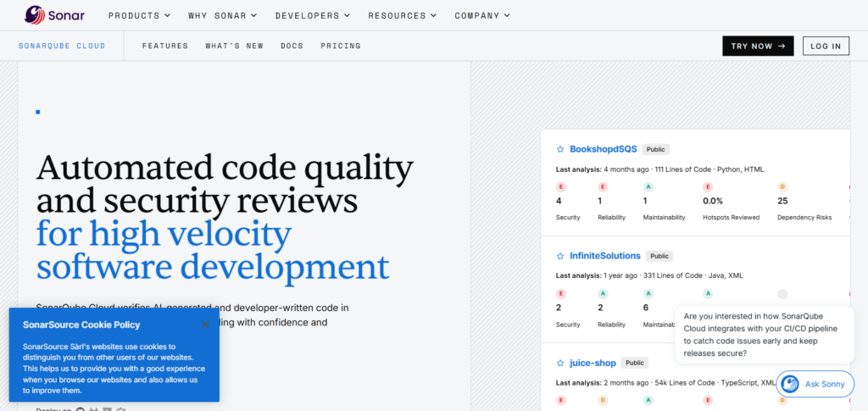
Task: Click InfiniteSolutions Security E rating badge
Action: tap(561, 294)
